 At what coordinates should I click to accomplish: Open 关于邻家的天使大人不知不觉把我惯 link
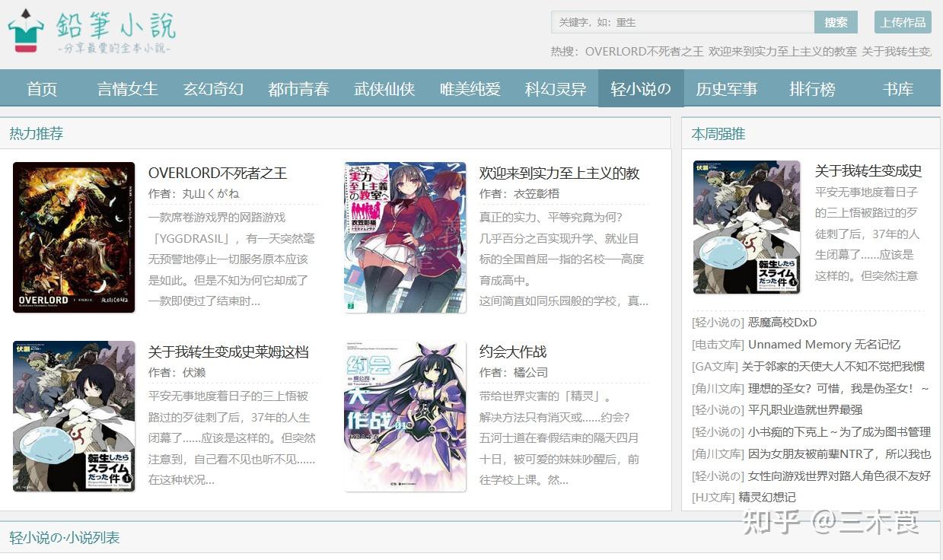833,367
